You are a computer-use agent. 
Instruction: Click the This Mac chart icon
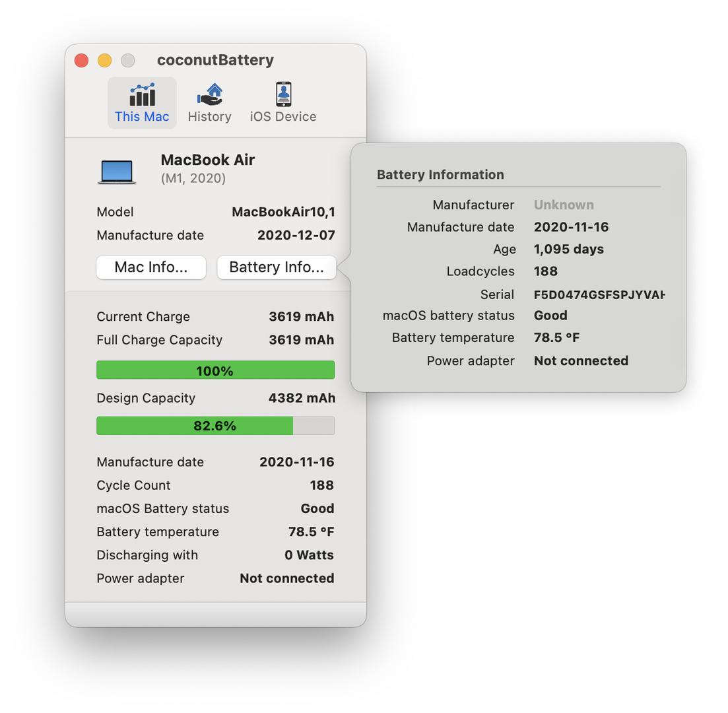(142, 95)
